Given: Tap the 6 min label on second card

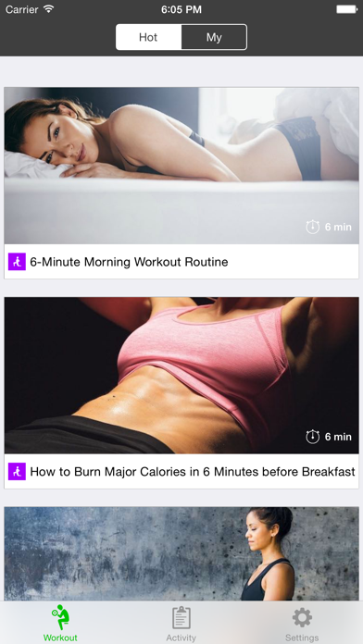Looking at the screenshot, I should coord(338,437).
